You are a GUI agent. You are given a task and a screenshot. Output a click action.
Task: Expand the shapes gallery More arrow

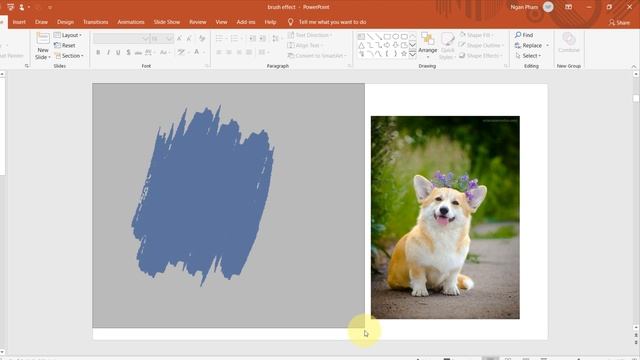pos(413,54)
